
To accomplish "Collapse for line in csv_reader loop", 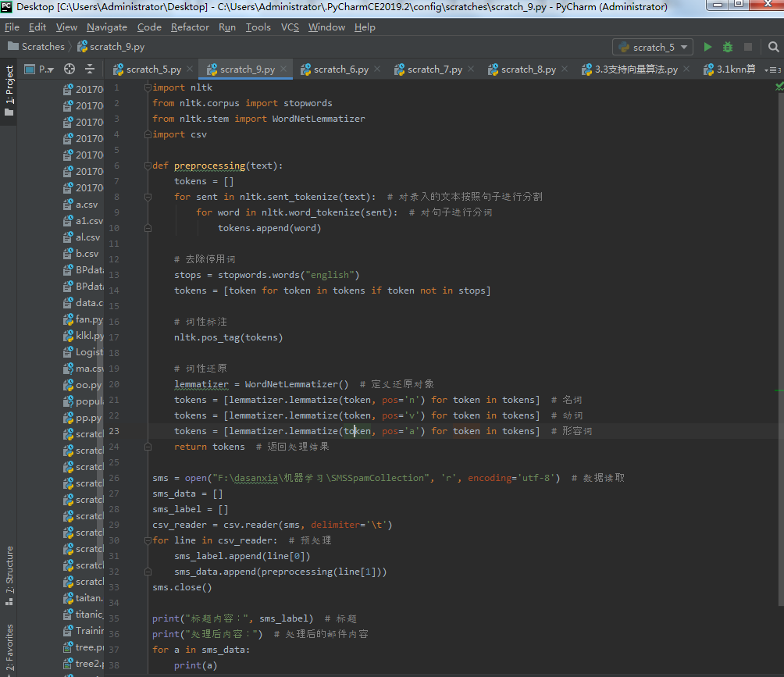I will click(x=148, y=540).
